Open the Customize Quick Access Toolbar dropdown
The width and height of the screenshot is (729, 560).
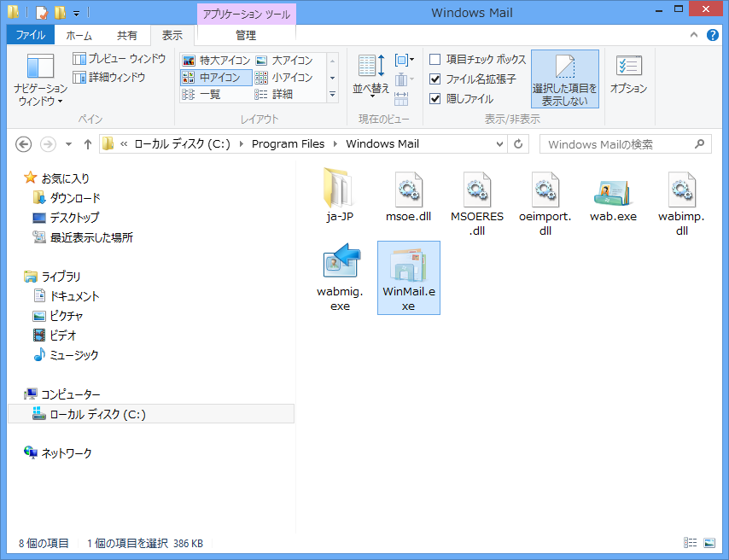coord(76,13)
